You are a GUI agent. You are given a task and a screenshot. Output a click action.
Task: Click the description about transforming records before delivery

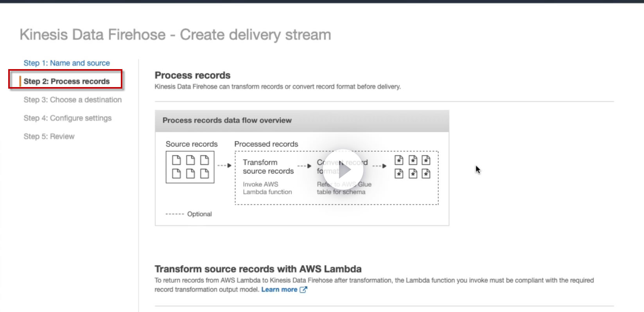tap(278, 87)
